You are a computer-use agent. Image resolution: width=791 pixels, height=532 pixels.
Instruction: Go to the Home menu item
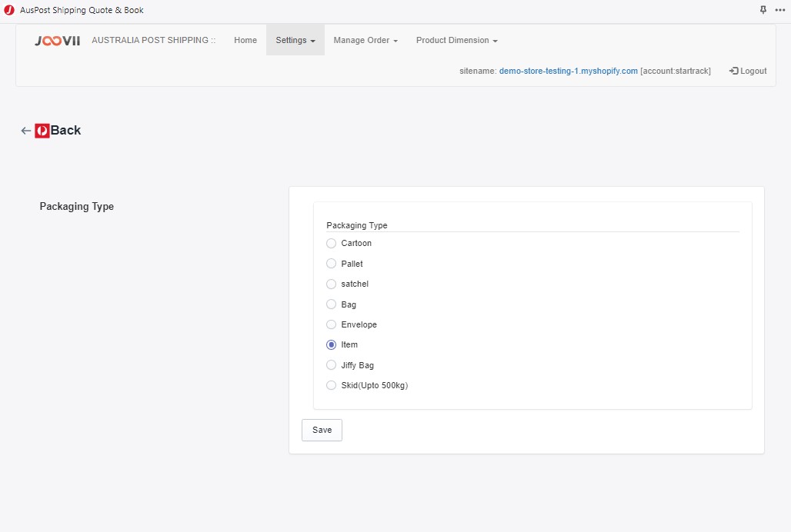tap(245, 40)
